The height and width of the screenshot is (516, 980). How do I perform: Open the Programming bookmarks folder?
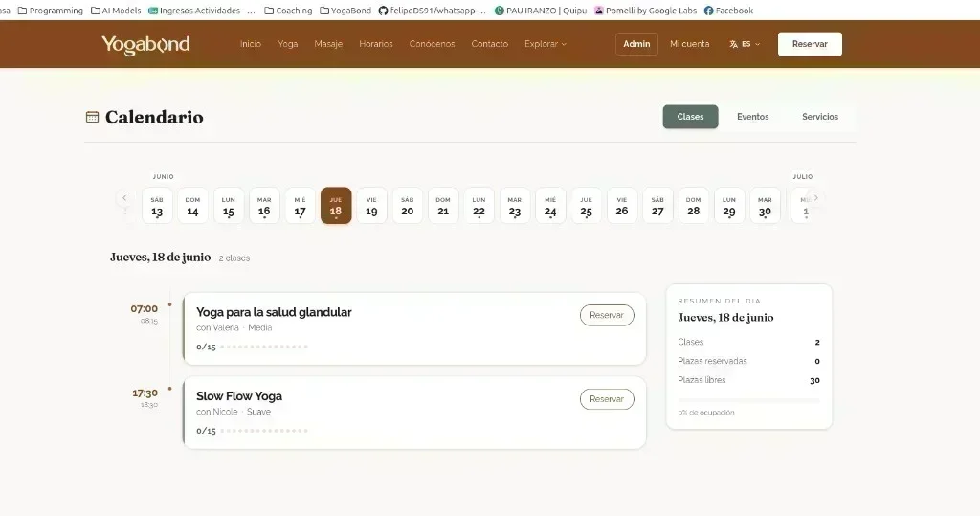[50, 11]
